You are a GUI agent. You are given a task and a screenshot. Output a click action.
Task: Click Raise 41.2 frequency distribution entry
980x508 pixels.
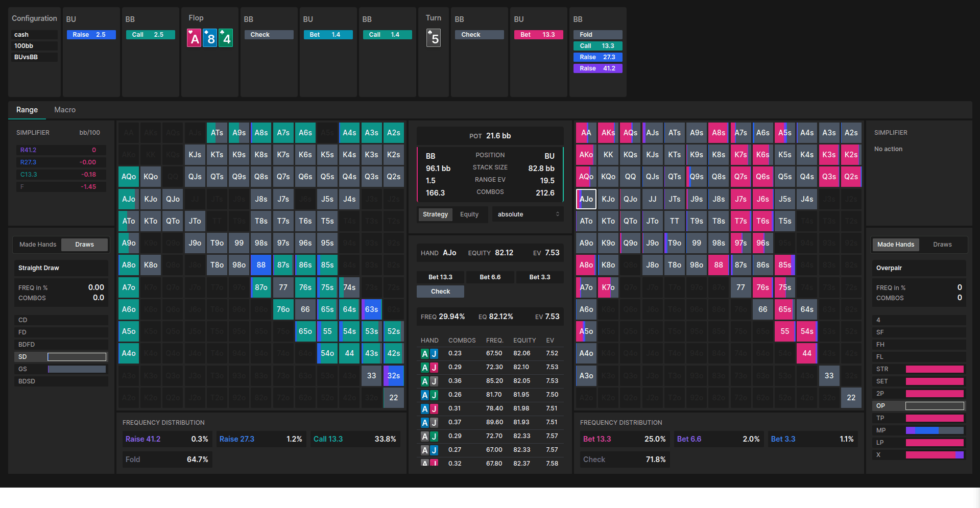[x=167, y=439]
